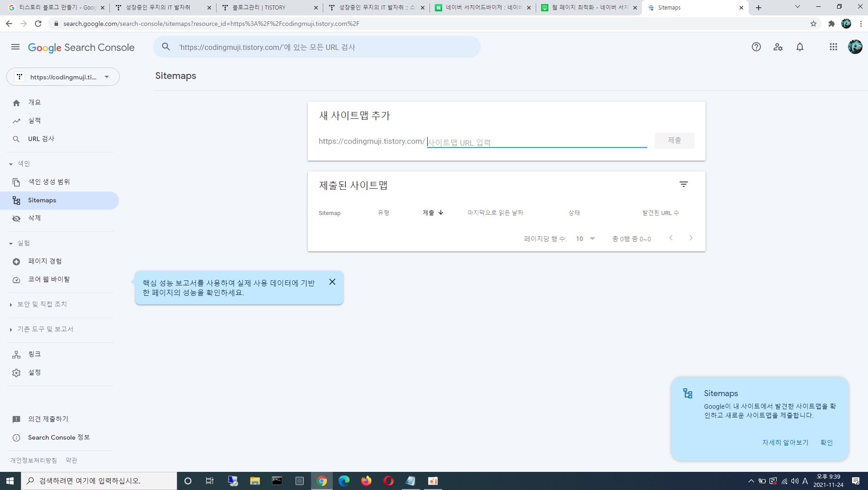Open Windows action center notifications
868x490 pixels.
(x=856, y=481)
